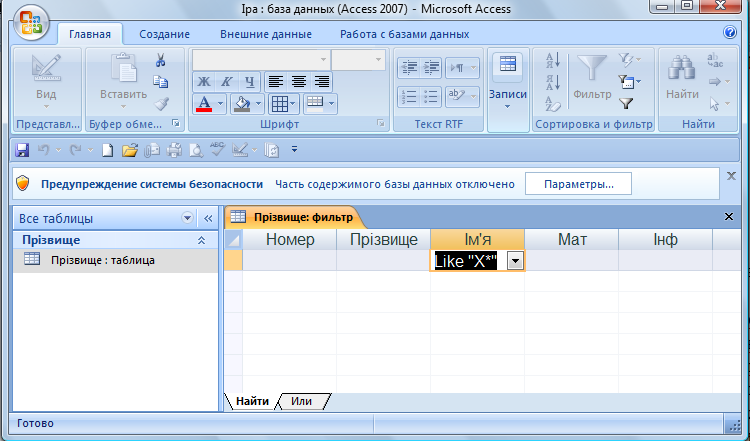Click bulleted list icon
Viewport: 750px width, 441px height.
tap(431, 97)
